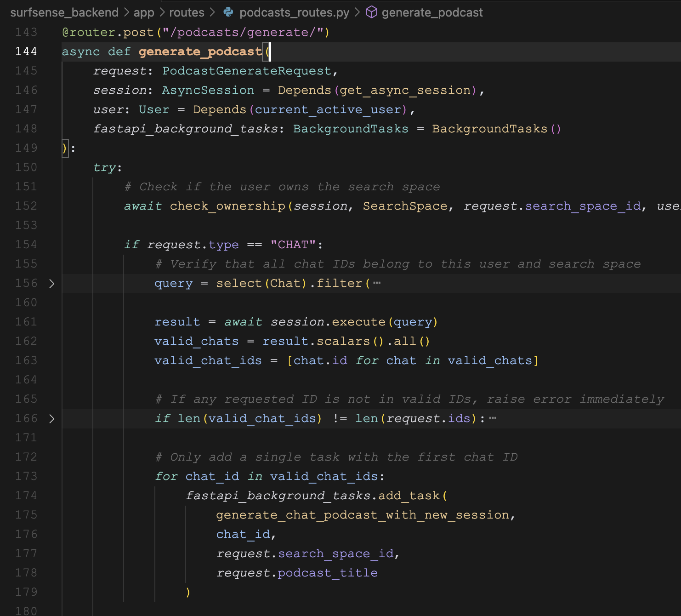Expand folded code at line 166
Screen dimensions: 681x616
pyautogui.click(x=52, y=419)
